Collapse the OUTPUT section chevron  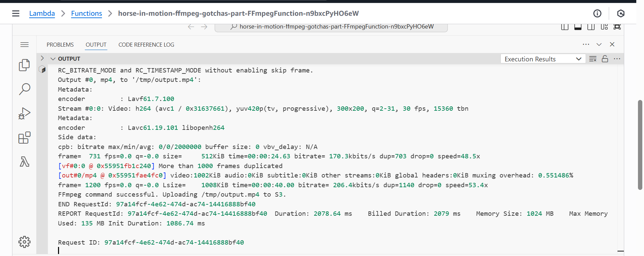(x=53, y=59)
